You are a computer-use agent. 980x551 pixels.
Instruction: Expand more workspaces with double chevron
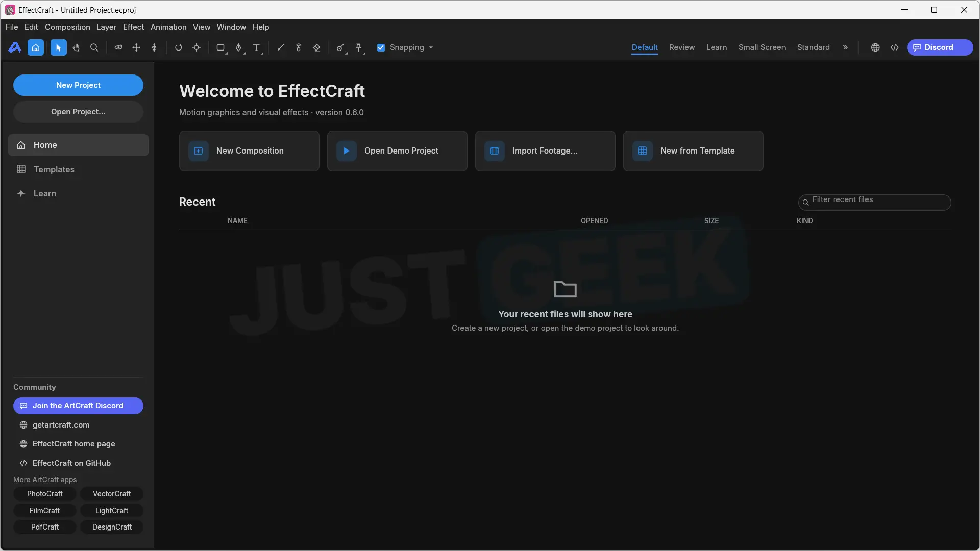point(845,47)
